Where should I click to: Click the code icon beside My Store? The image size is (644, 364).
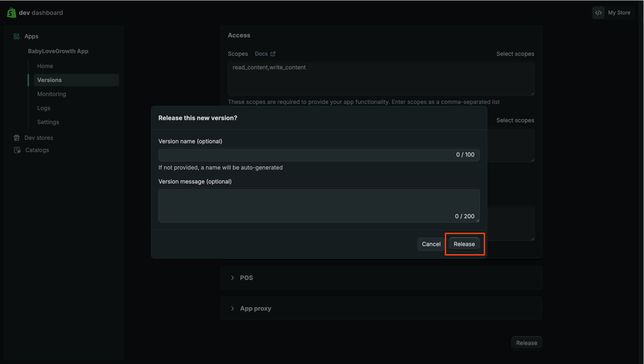[598, 13]
